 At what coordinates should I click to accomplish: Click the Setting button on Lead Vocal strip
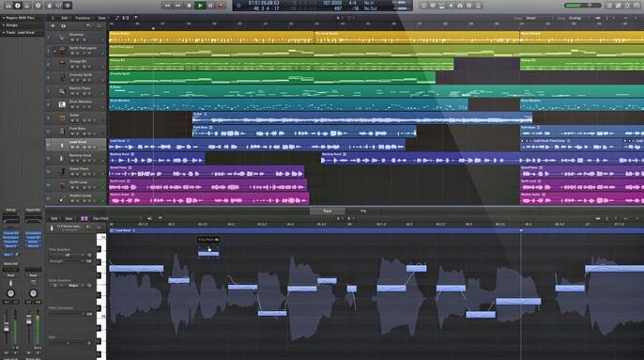coord(10,210)
